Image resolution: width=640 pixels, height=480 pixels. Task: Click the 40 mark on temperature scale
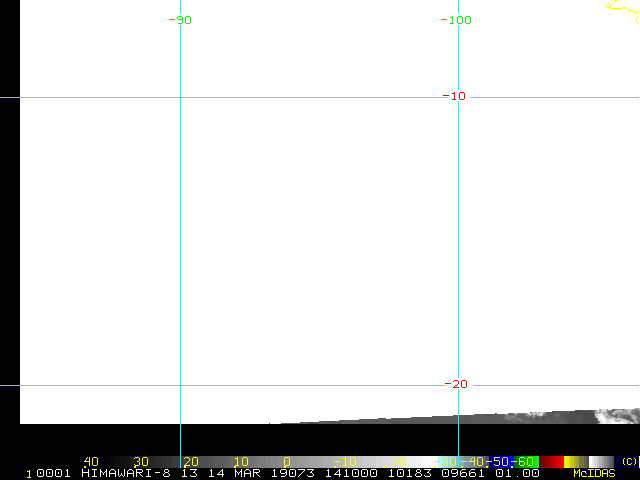click(x=91, y=462)
